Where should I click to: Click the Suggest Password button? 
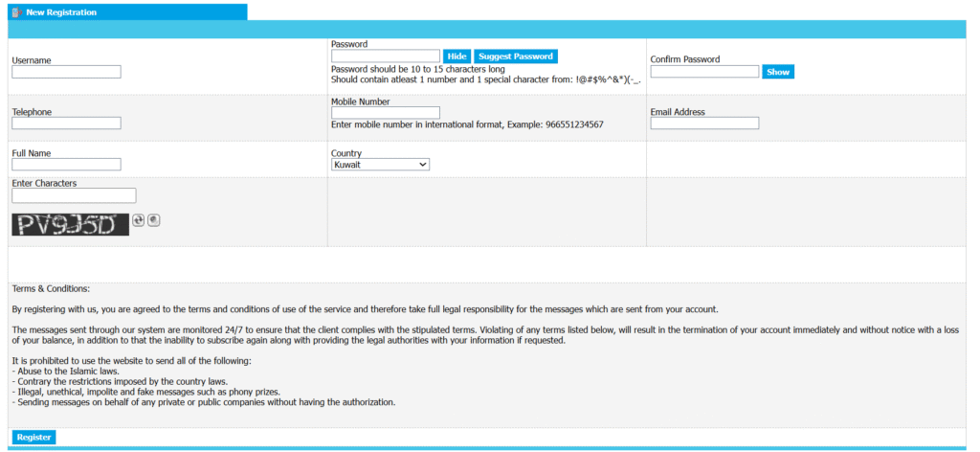tap(515, 56)
